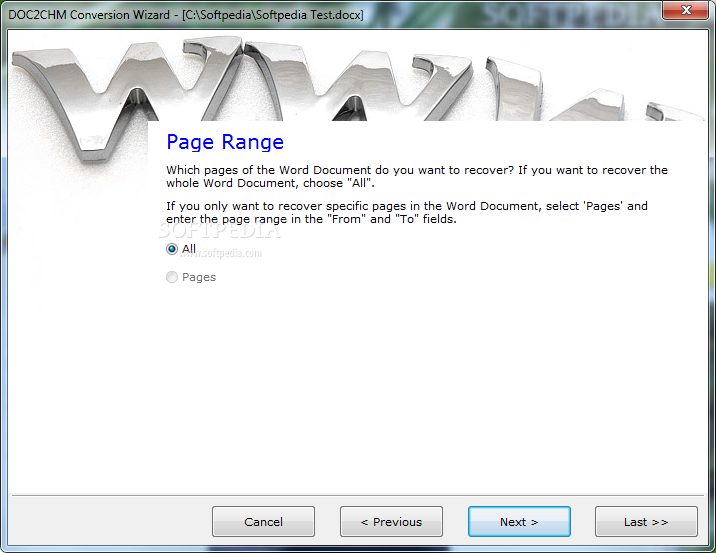Click the Cancel button

(263, 521)
